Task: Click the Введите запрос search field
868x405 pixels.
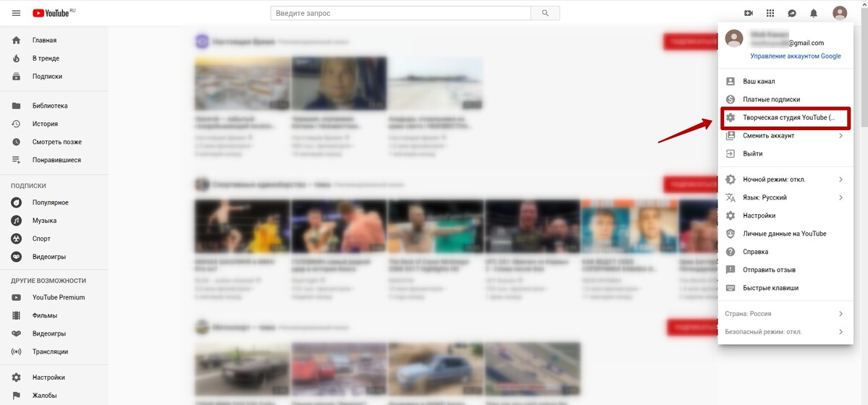Action: click(401, 13)
